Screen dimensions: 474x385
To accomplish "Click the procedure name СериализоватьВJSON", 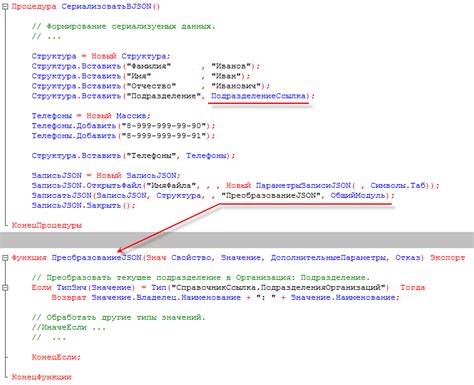I will click(106, 6).
